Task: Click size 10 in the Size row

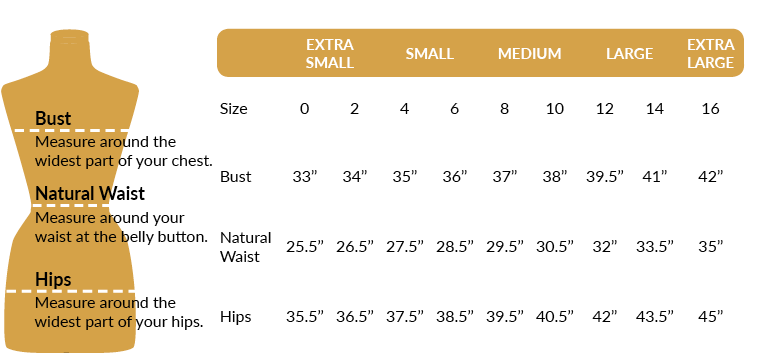Action: [x=554, y=109]
